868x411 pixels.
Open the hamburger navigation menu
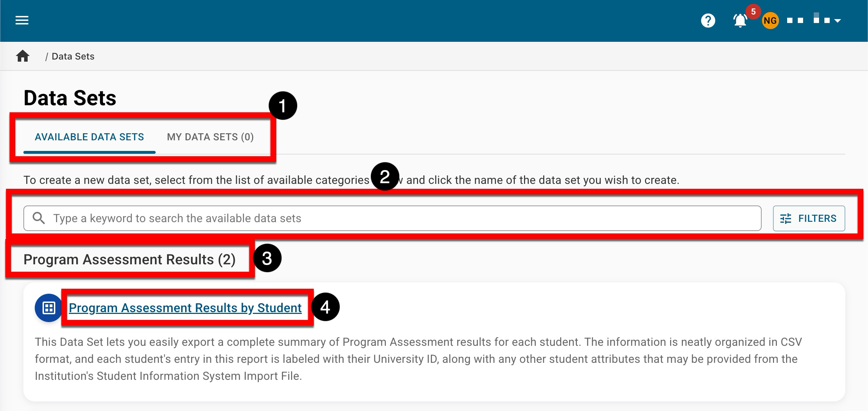(x=22, y=21)
